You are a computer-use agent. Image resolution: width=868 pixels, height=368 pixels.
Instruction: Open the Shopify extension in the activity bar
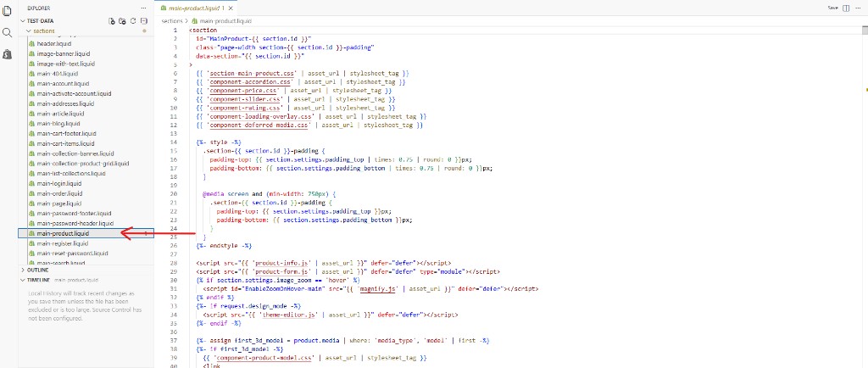point(7,53)
